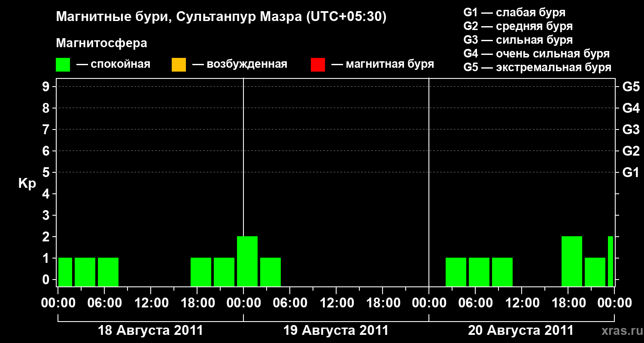Click the 'G3 — сильная буря' legend line
Image resolution: width=644 pixels, height=343 pixels.
click(x=518, y=40)
